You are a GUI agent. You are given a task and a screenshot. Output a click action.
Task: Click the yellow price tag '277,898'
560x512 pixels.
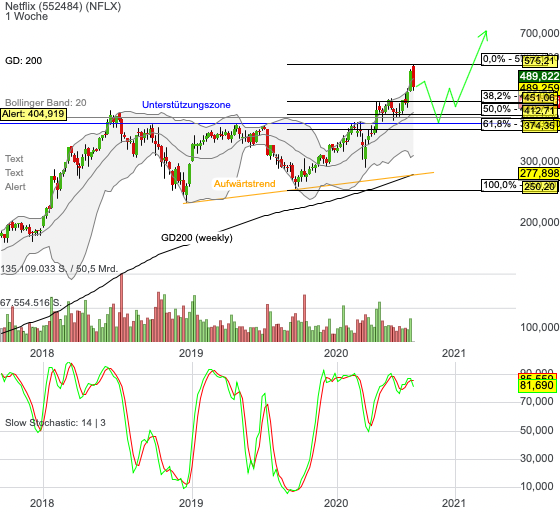point(539,174)
